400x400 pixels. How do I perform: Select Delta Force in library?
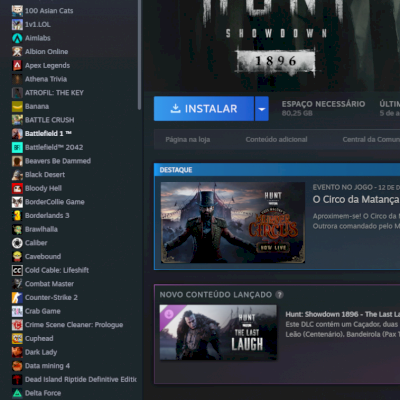(43, 393)
